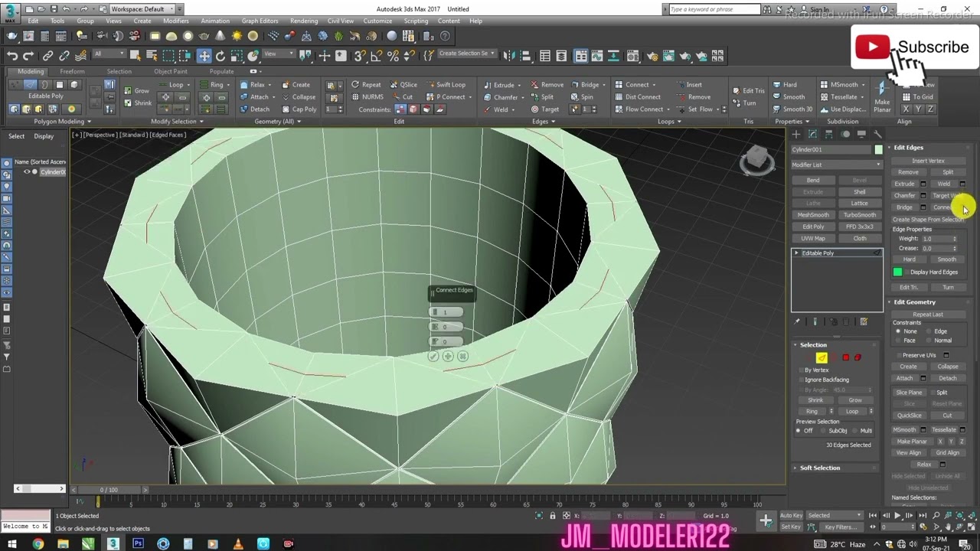Choose SubObj preview selection radio
Viewport: 980px width, 551px height.
pos(823,431)
